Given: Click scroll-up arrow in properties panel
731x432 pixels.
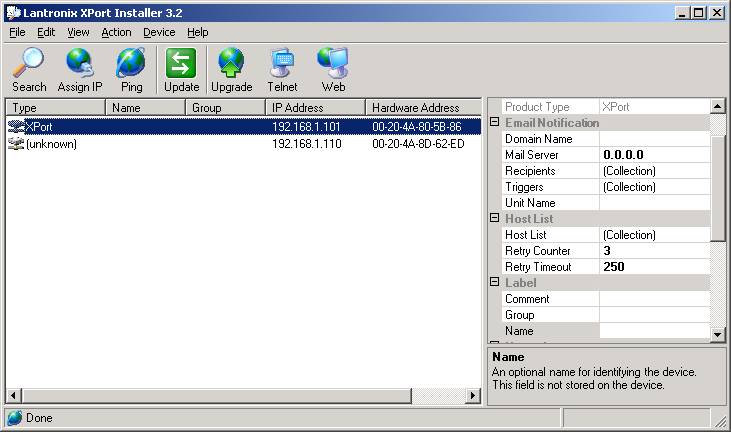Looking at the screenshot, I should tap(717, 106).
